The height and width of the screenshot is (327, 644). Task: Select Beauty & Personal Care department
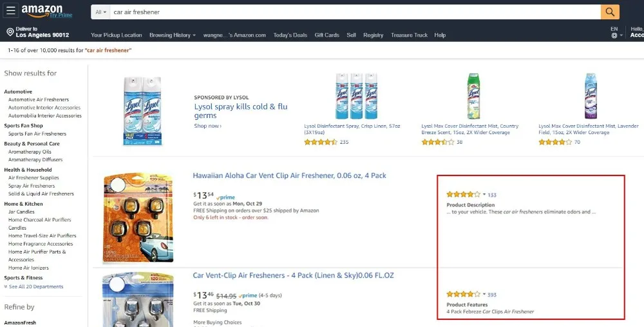tap(32, 144)
